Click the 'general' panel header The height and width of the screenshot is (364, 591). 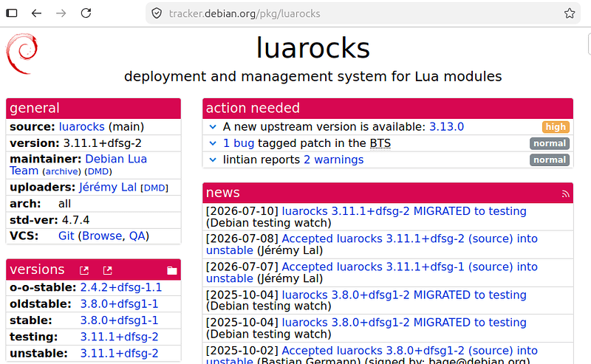[94, 108]
